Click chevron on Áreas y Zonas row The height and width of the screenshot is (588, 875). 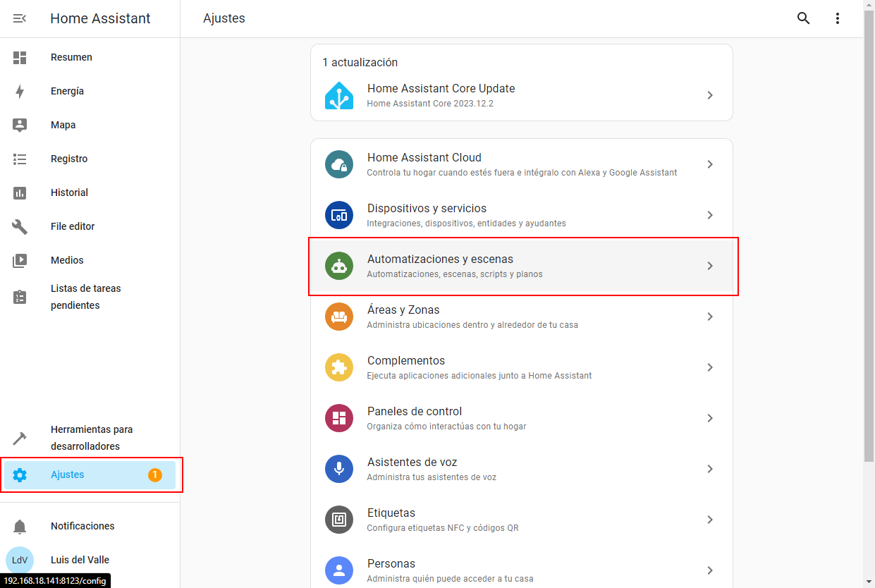[x=710, y=317]
